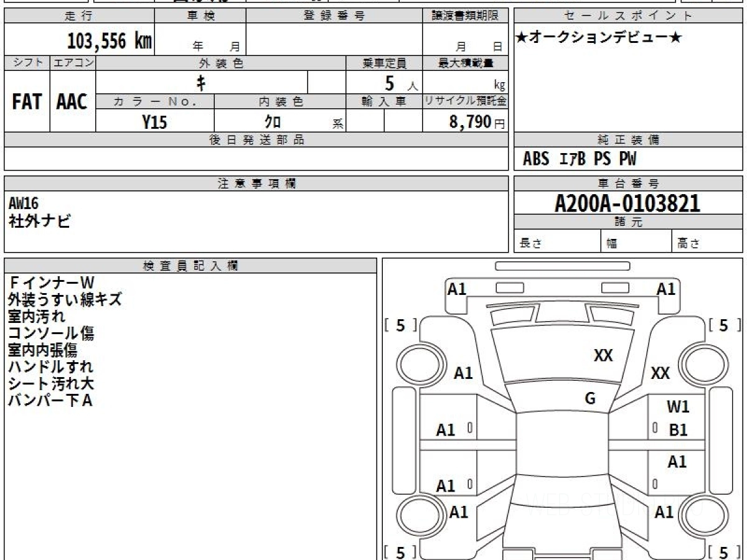Click the 輸入車 label
Image resolution: width=747 pixels, height=560 pixels.
click(x=384, y=102)
